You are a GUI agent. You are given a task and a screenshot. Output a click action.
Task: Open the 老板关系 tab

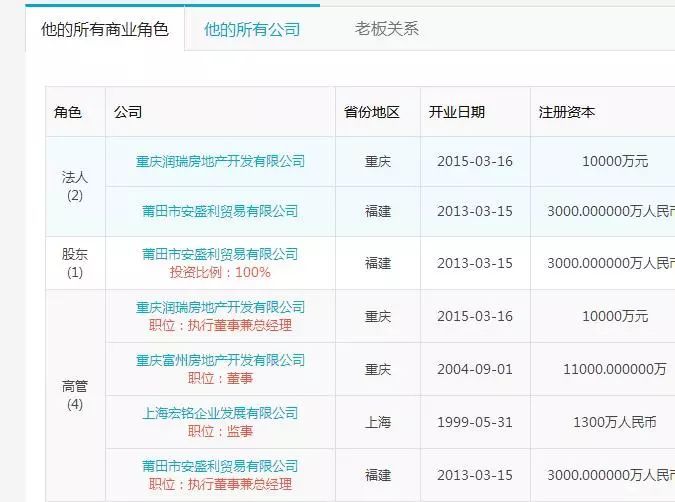pyautogui.click(x=387, y=29)
